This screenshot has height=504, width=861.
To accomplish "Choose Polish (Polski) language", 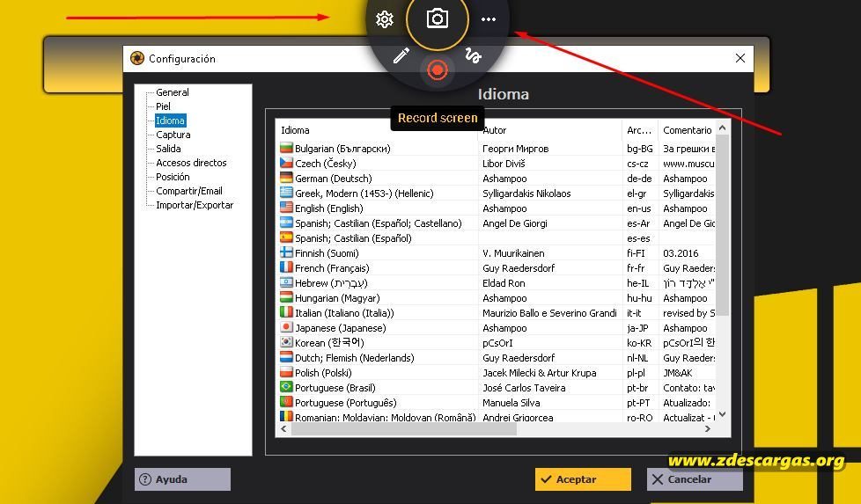I will pos(497,372).
